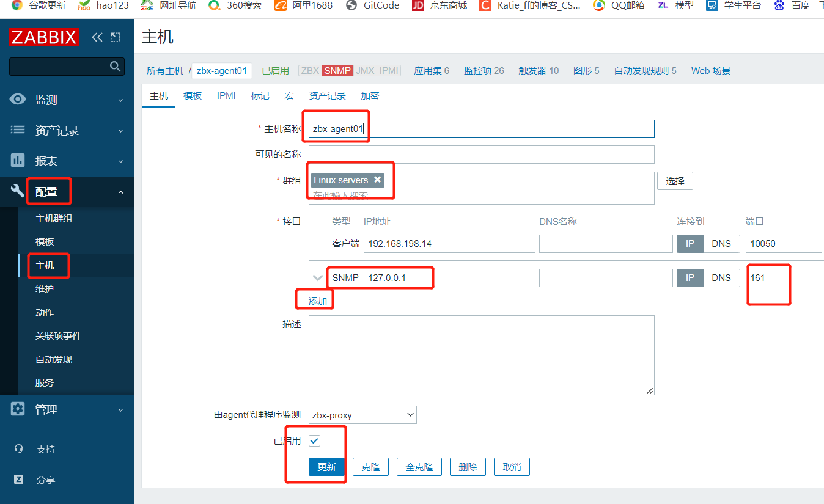Open 阿里1688 bookmark
This screenshot has width=824, height=504.
click(303, 5)
